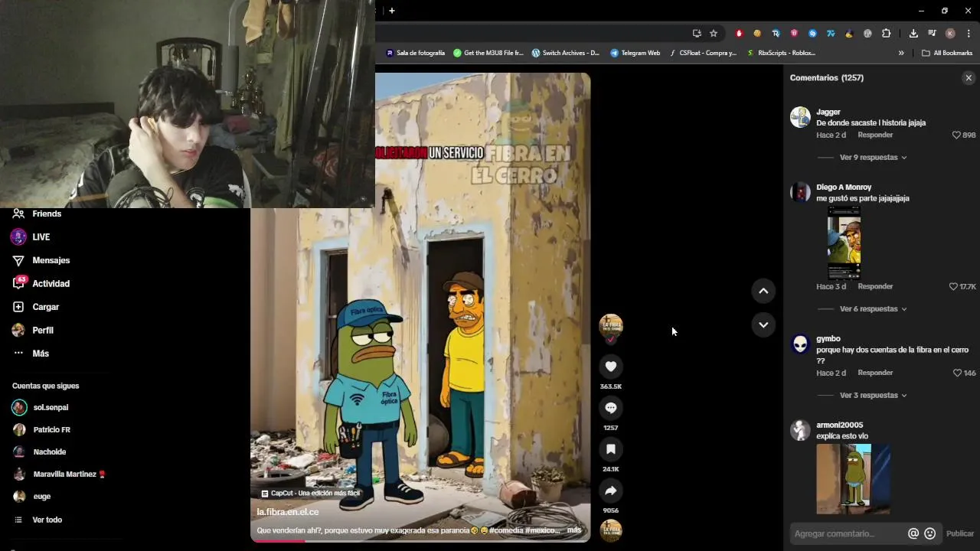Image resolution: width=980 pixels, height=551 pixels.
Task: Like Diego A Monroy's comment heart
Action: [x=953, y=286]
